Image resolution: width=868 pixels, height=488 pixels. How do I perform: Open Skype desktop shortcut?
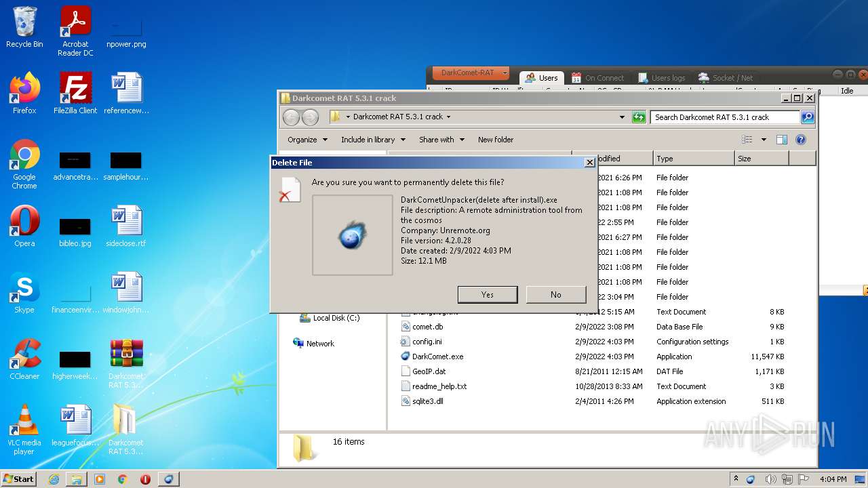pos(24,293)
